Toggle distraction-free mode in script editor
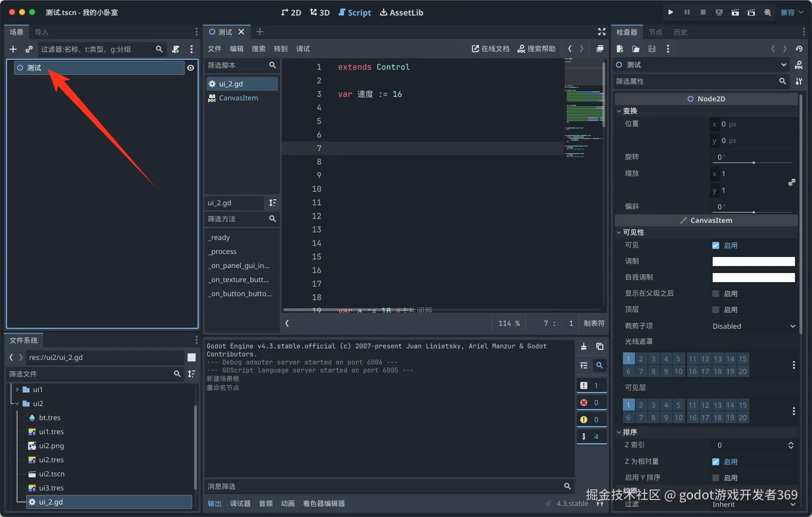Viewport: 812px width, 517px height. click(x=602, y=32)
